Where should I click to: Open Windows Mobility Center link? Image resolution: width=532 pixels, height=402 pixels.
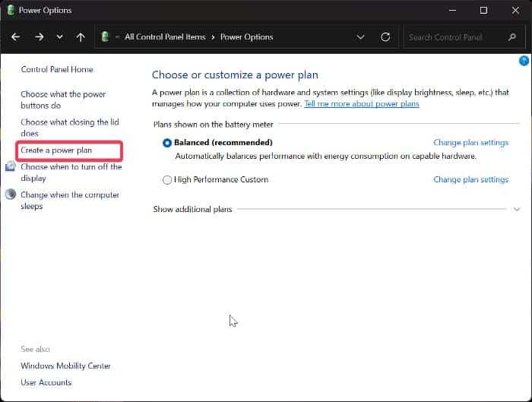point(65,366)
